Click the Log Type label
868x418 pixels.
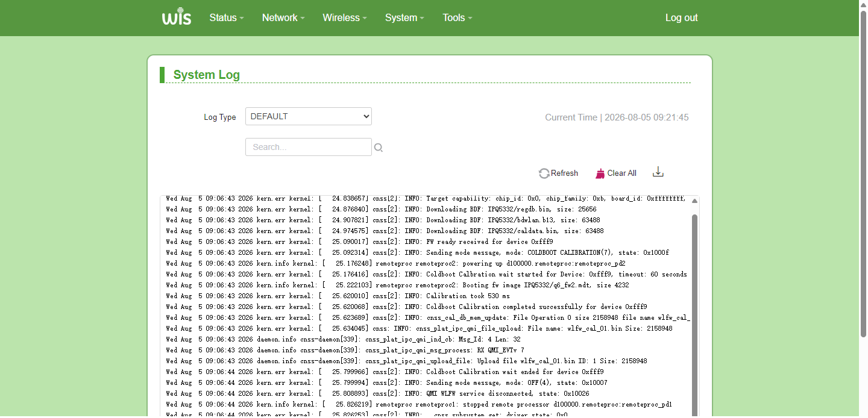(x=220, y=117)
